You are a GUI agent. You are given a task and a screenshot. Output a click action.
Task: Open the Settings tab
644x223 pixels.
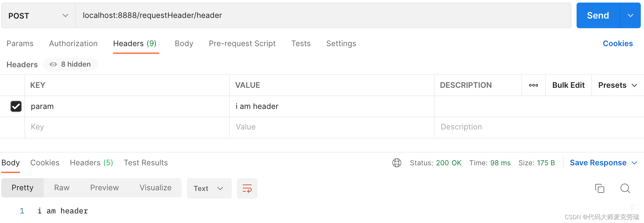341,44
